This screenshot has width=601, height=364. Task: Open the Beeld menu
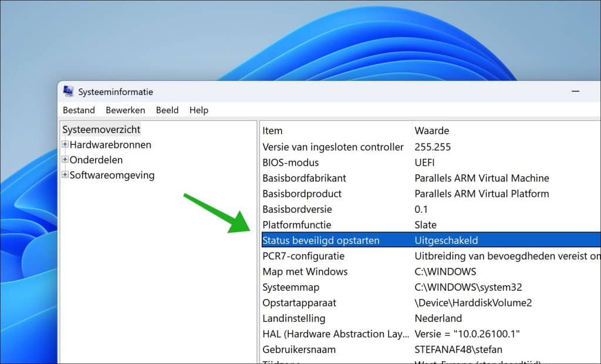(167, 110)
